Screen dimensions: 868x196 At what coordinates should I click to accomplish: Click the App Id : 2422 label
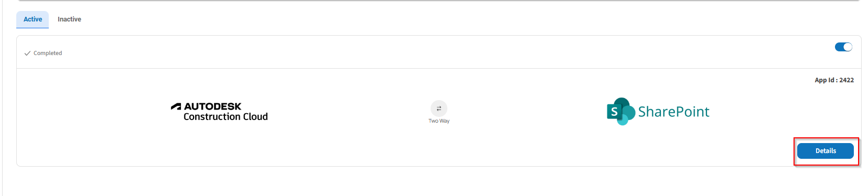click(x=834, y=80)
